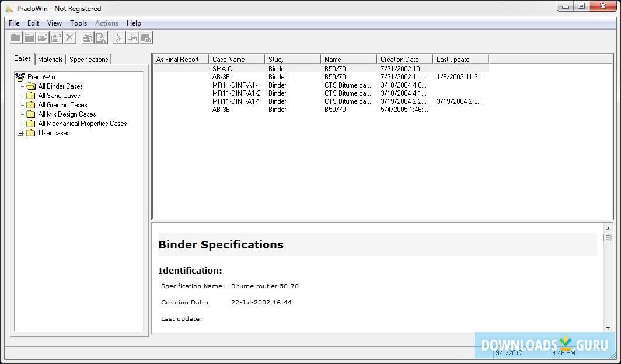The width and height of the screenshot is (621, 364).
Task: Click the 1/9/2003 last update cell
Action: tap(459, 77)
